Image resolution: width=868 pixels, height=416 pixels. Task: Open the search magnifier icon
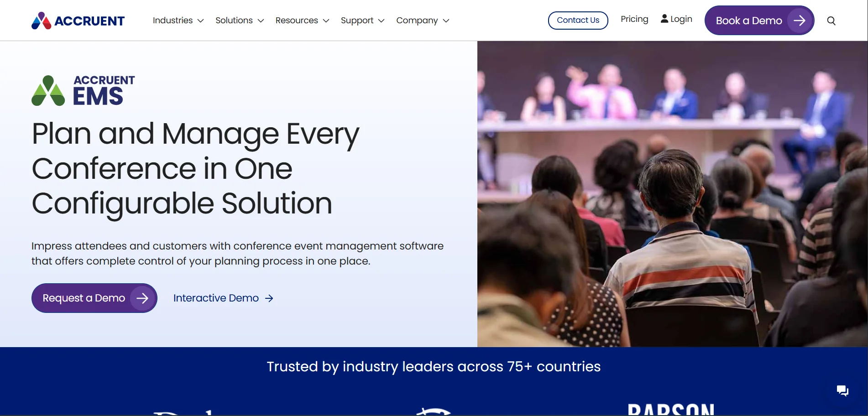click(831, 21)
